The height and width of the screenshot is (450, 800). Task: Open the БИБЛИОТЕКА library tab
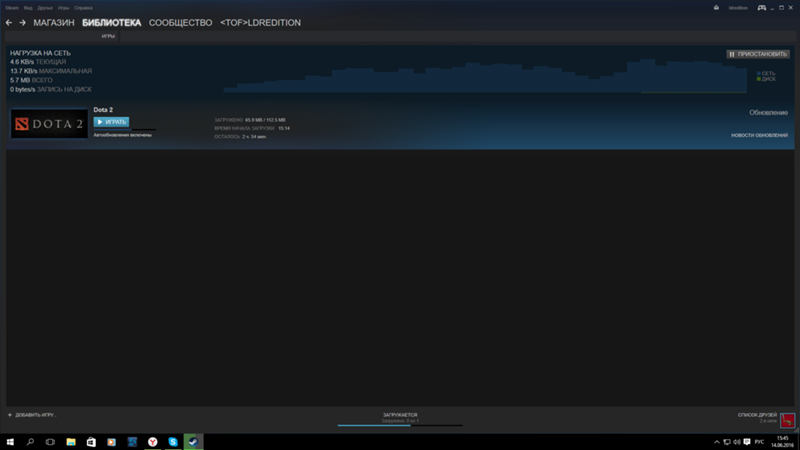[111, 22]
